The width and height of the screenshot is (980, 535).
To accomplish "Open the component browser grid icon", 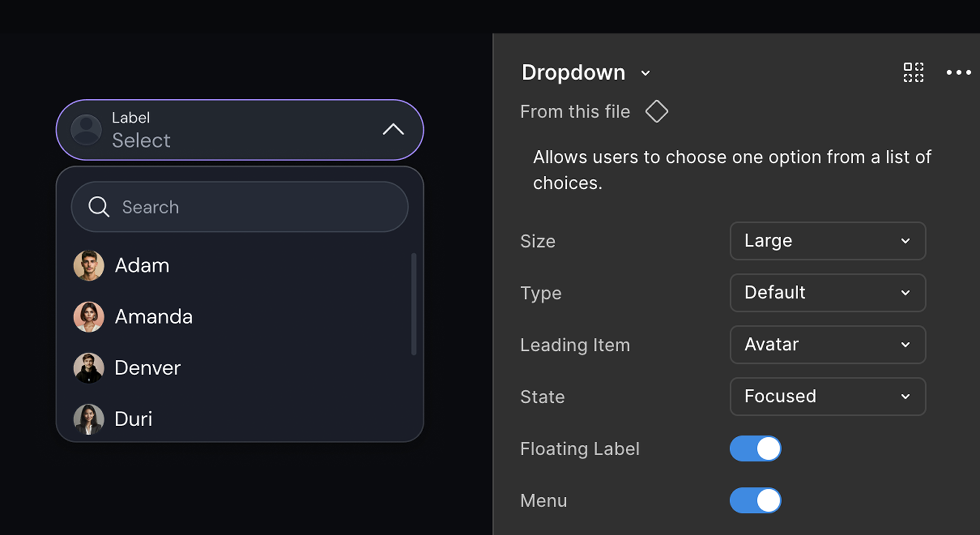I will point(913,73).
